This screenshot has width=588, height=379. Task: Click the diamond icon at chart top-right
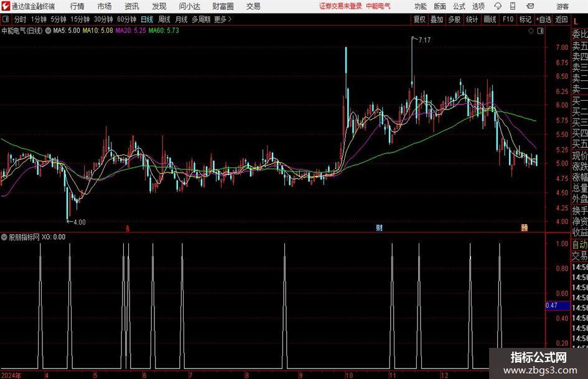point(531,31)
